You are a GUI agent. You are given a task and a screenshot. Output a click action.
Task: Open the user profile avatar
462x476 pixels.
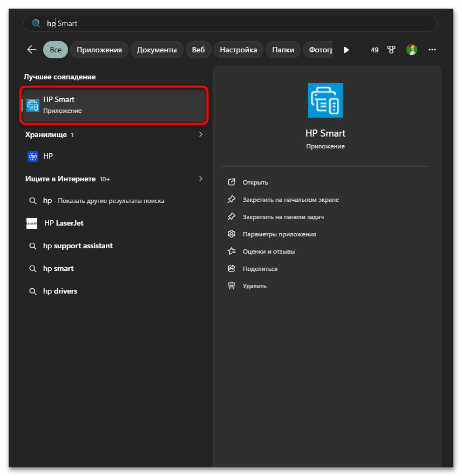pyautogui.click(x=412, y=50)
